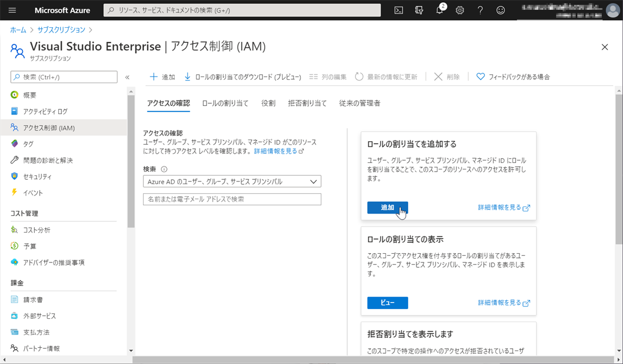
Task: Click the sidebar scroll down arrow
Action: tap(131, 350)
